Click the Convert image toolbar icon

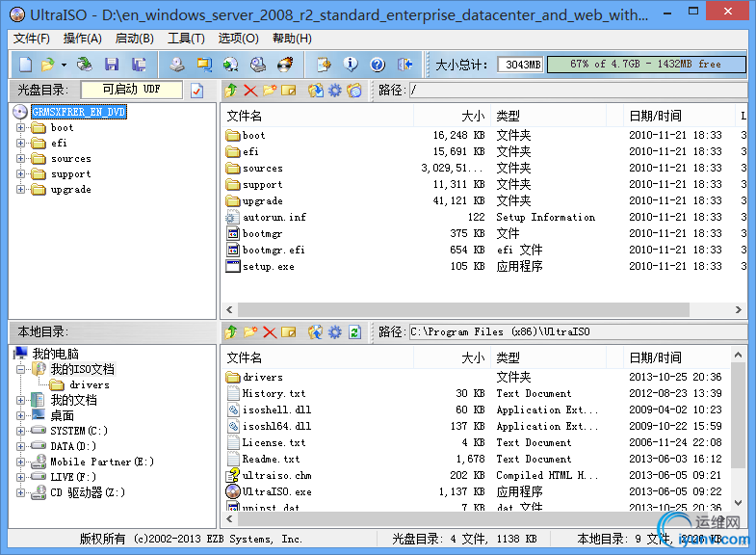click(x=204, y=65)
